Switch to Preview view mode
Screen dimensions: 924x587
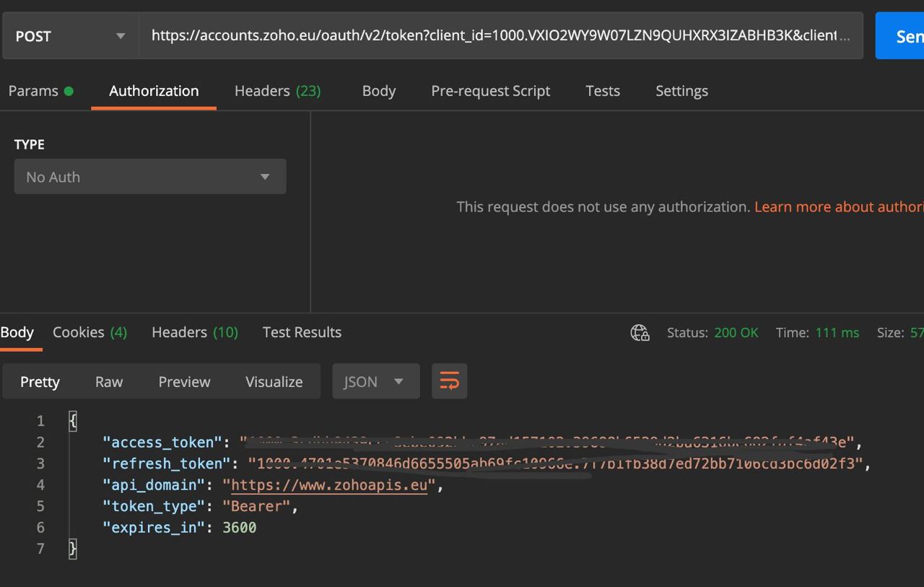click(184, 382)
